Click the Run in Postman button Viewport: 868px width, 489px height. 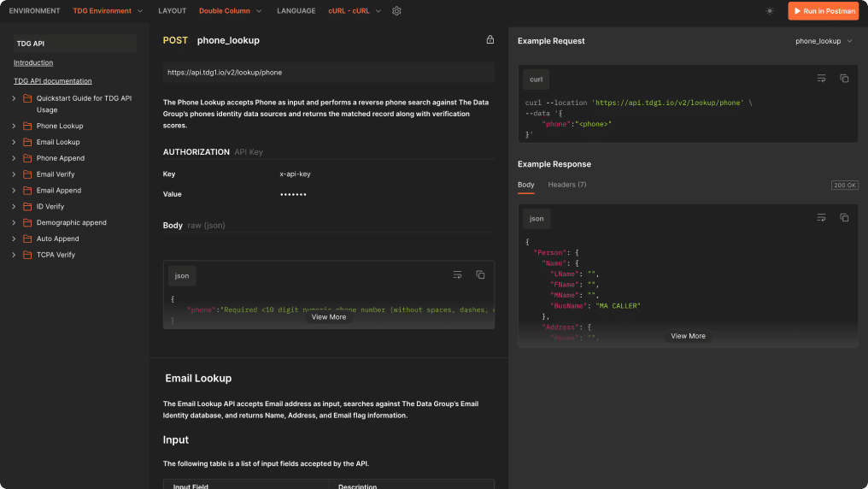coord(823,11)
